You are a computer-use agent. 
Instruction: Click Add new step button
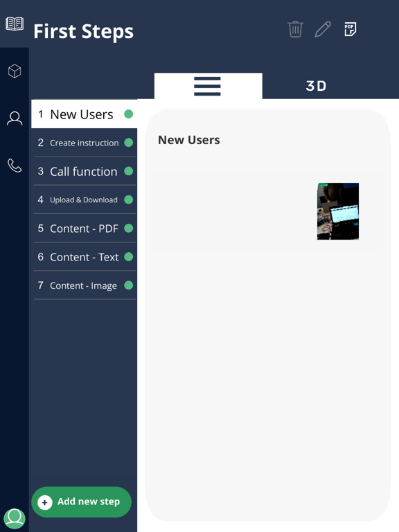click(x=82, y=502)
